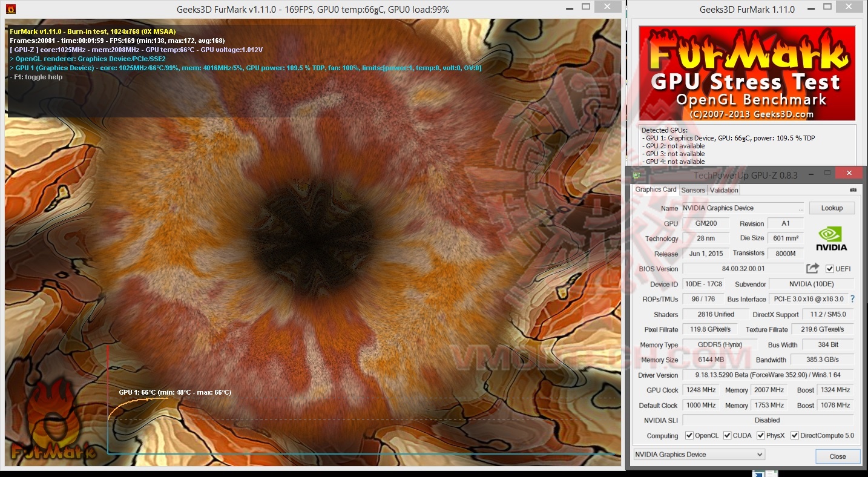Click "GPU 2: not available" in Detected GPUs
This screenshot has height=477, width=868.
[673, 146]
